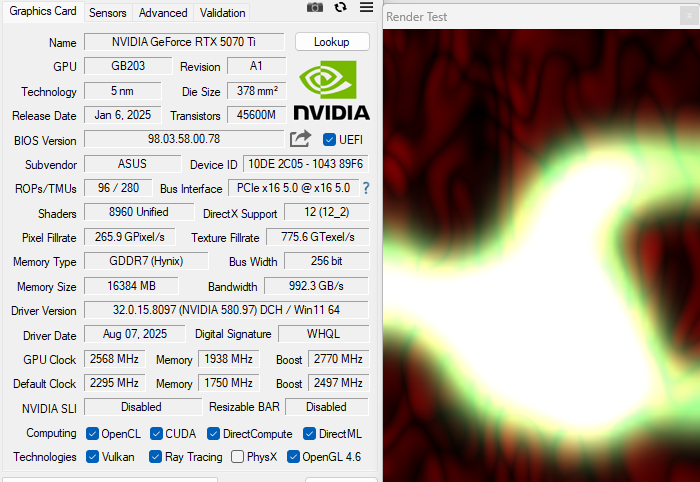Screen dimensions: 700x482
Task: Click the Driver Date field Aug 07, 2025
Action: [x=134, y=334]
